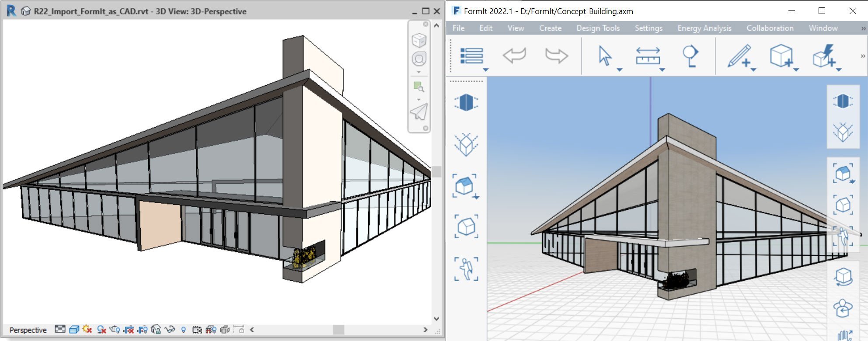Open the Collaboration menu in FormIt
868x341 pixels.
[770, 28]
